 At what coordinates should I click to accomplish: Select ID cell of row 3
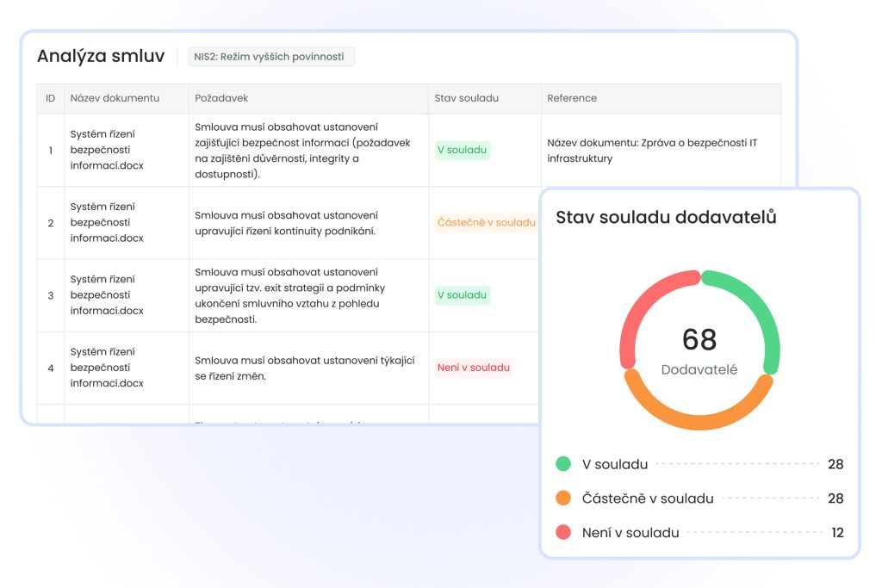[51, 295]
